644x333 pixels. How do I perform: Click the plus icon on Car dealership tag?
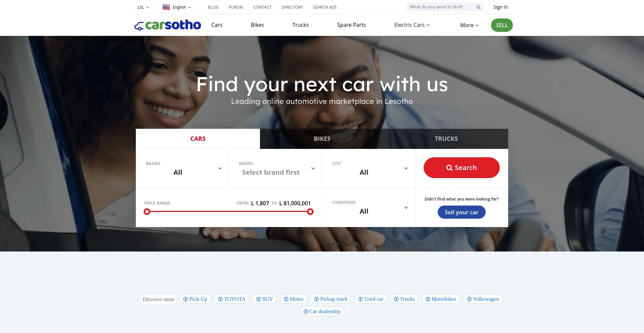click(306, 312)
